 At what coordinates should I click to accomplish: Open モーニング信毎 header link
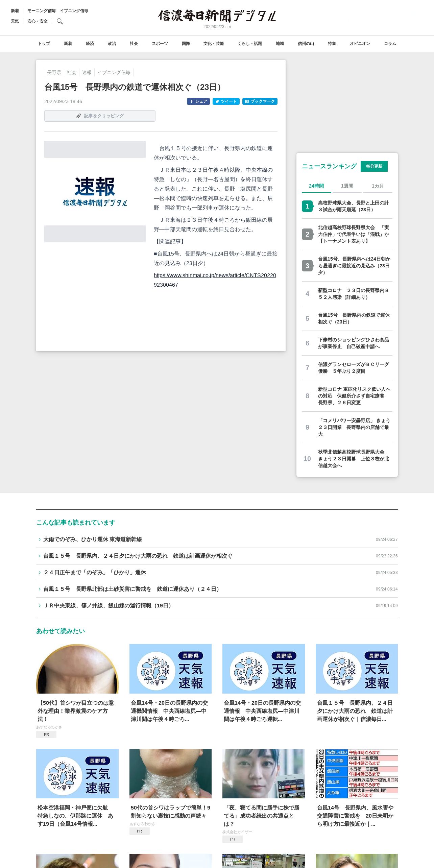point(42,11)
